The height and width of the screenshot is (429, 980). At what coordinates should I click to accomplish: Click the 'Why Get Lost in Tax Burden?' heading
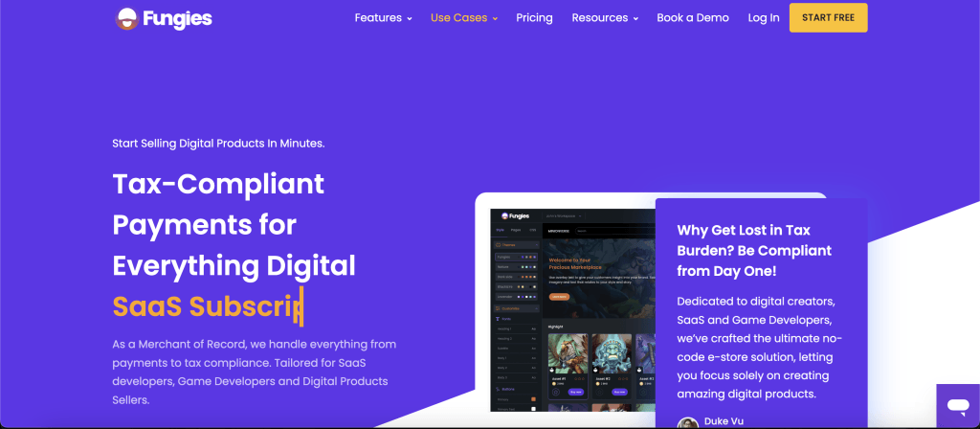754,251
